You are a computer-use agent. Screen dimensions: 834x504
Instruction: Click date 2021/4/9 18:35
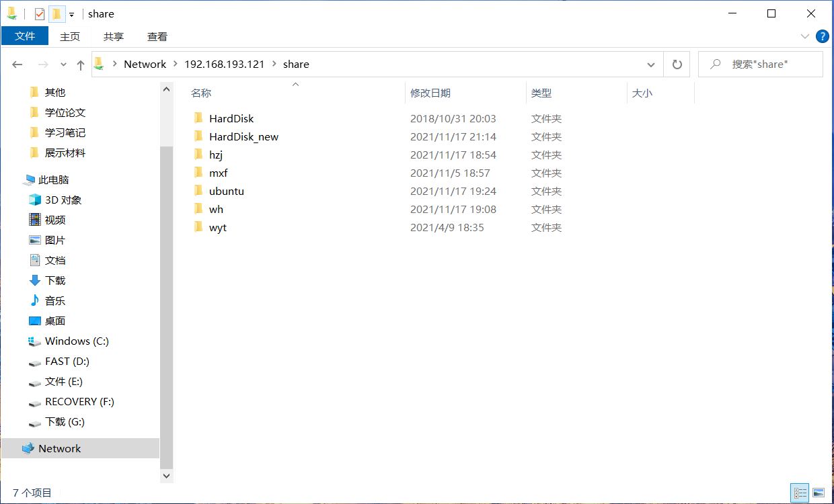coord(447,227)
